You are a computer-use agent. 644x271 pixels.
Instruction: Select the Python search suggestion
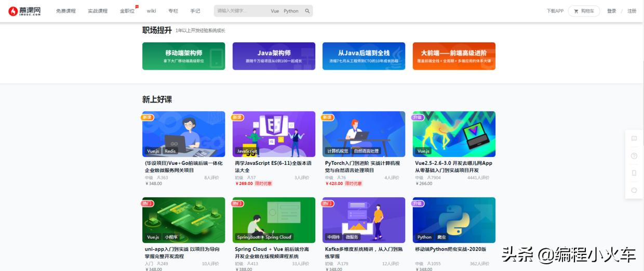coord(291,11)
